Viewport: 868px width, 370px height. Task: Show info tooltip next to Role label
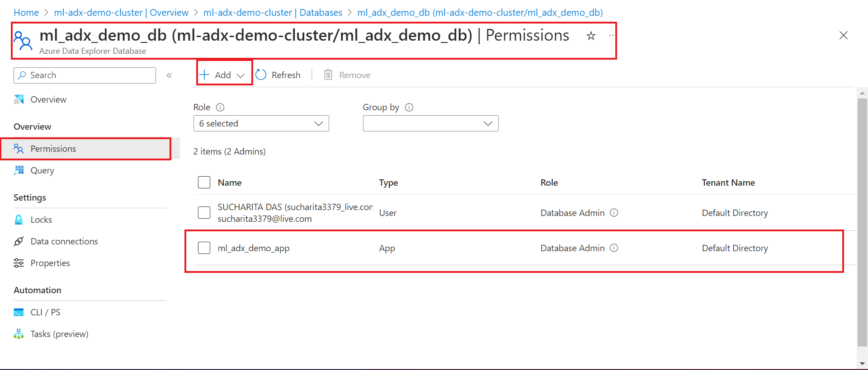click(x=220, y=107)
